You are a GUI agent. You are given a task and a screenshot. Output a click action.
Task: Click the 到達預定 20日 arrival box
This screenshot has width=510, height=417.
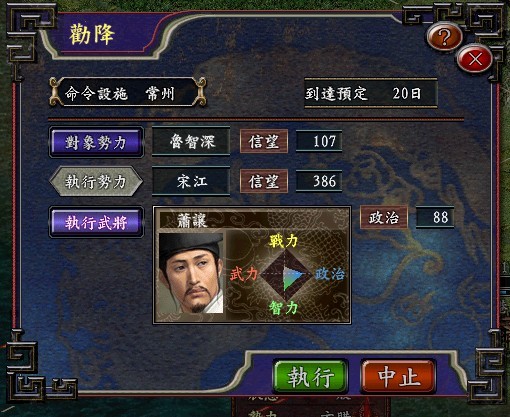point(371,93)
